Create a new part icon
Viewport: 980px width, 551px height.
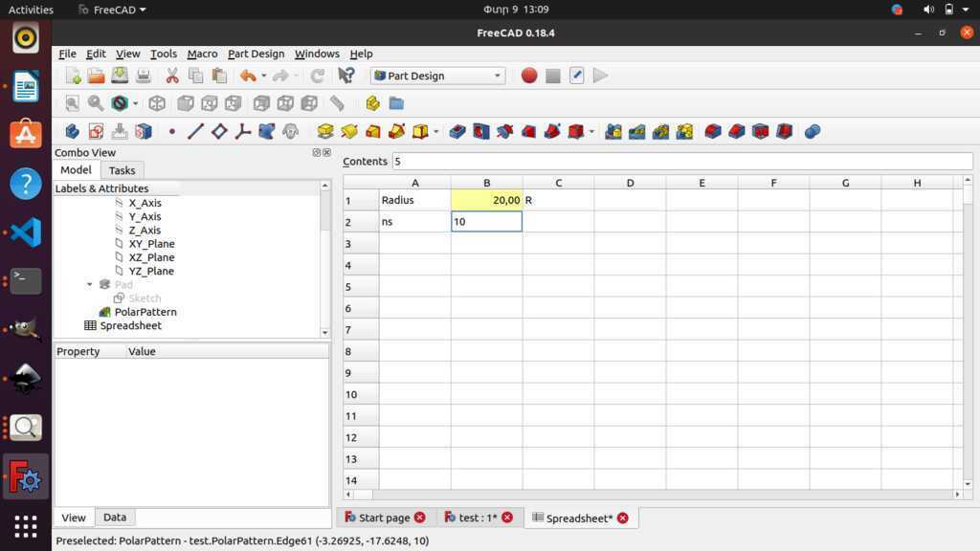(x=372, y=103)
